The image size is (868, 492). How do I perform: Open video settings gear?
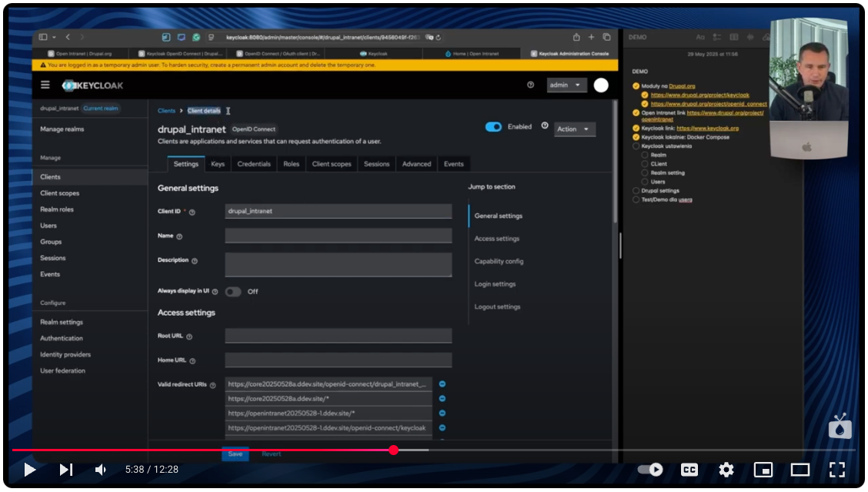[x=726, y=470]
